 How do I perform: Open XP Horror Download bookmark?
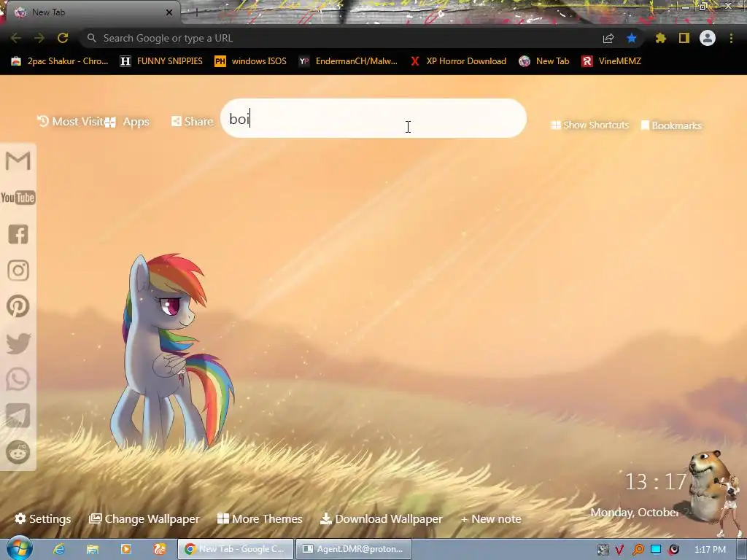458,61
